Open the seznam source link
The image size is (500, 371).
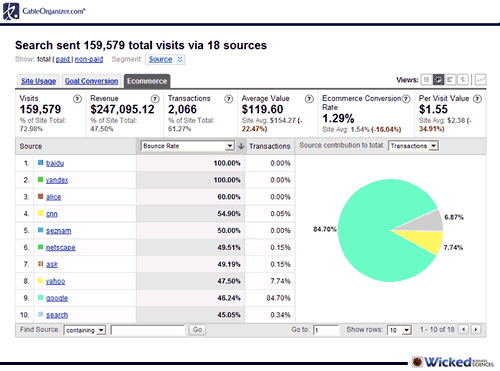[59, 231]
